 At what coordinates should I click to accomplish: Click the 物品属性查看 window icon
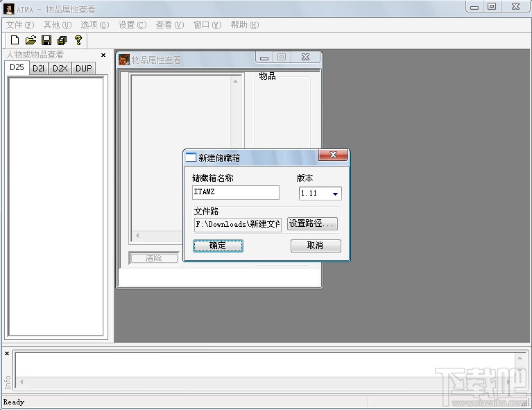click(x=124, y=60)
